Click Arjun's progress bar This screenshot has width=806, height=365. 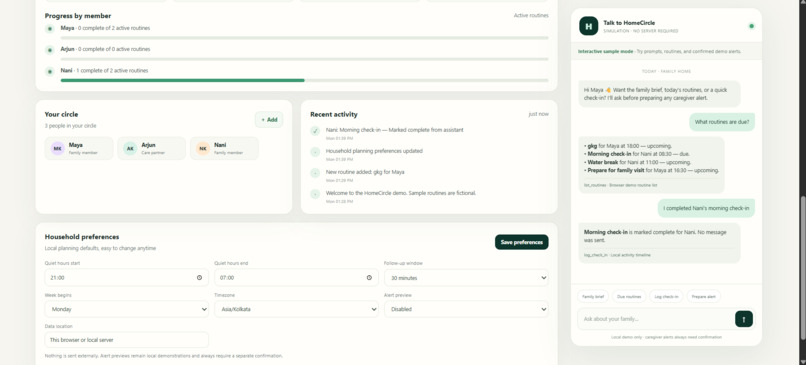click(x=304, y=59)
